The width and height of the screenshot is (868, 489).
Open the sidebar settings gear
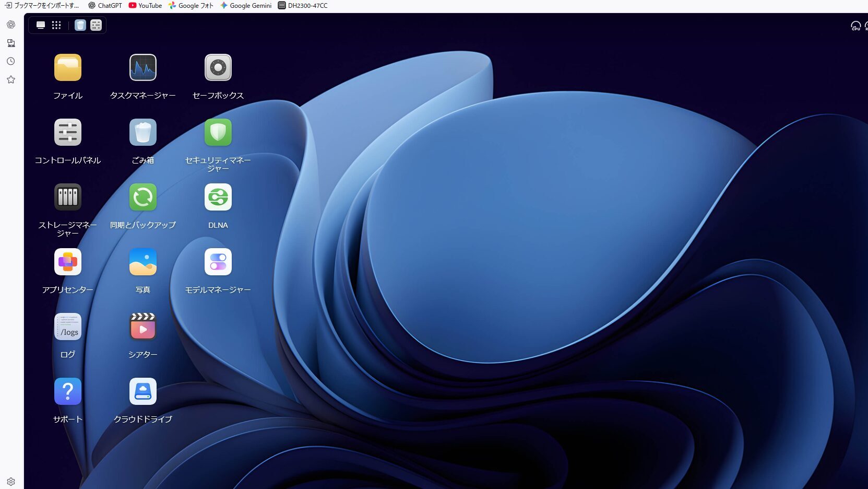coord(11,482)
